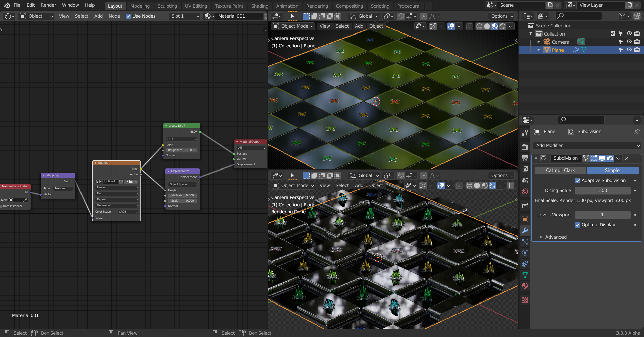Screen dimensions: 644x337
Task: Open the Texture properties checker icon
Action: click(525, 300)
